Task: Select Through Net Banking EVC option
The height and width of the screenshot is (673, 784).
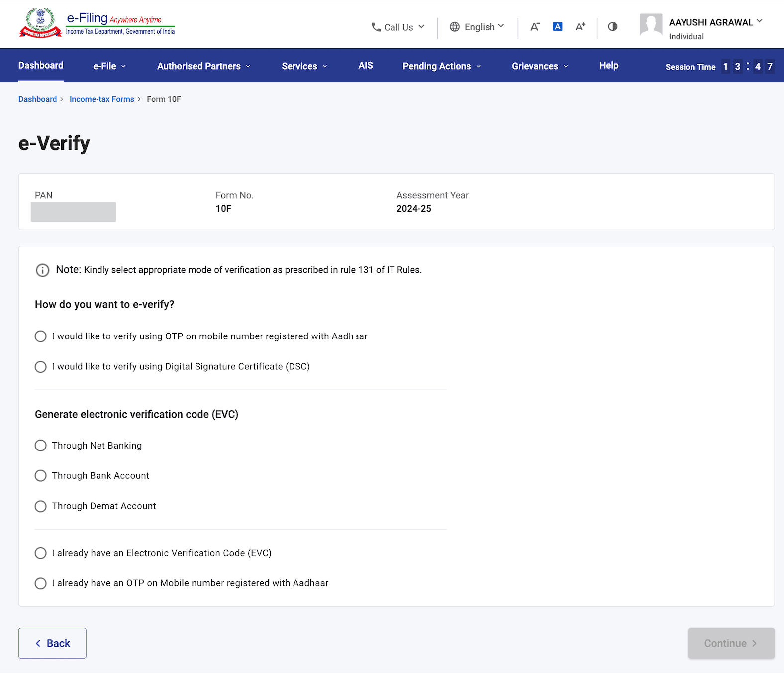Action: (41, 446)
